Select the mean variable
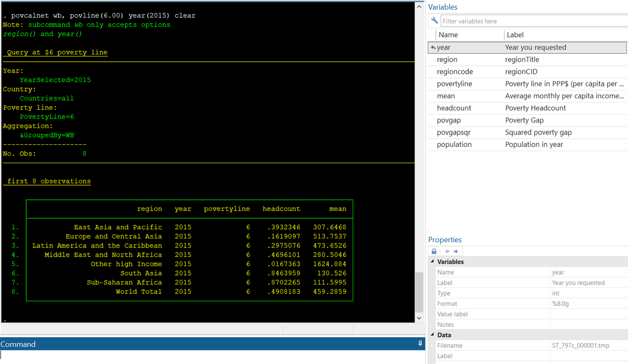 [x=446, y=96]
